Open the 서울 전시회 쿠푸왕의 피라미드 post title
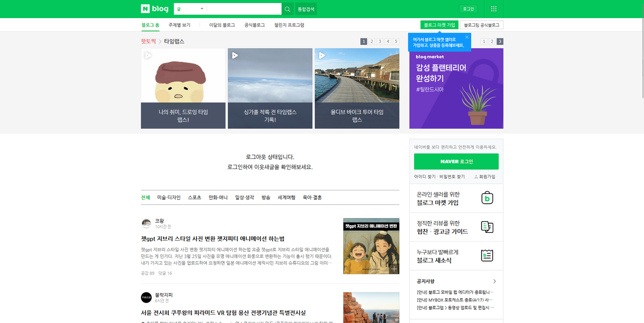 tap(223, 313)
